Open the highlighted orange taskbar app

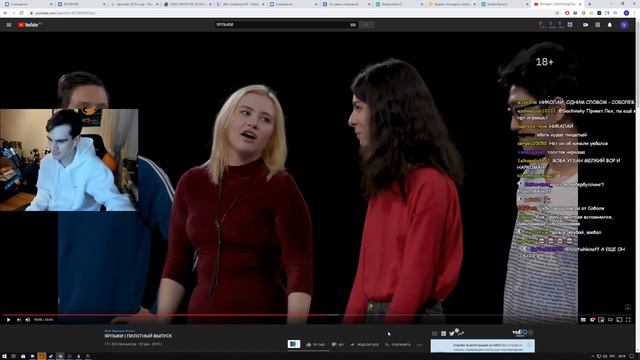(41, 356)
